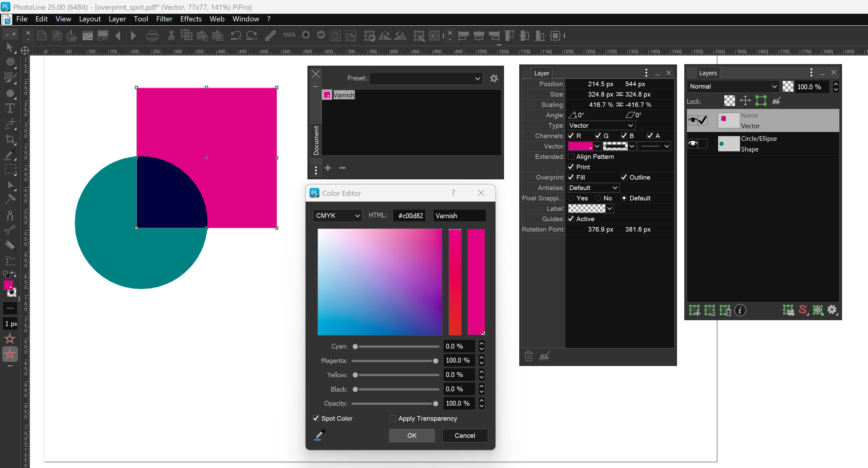Click the Zoom In plus icon
Screen dimensions: 868x468
coord(306,35)
